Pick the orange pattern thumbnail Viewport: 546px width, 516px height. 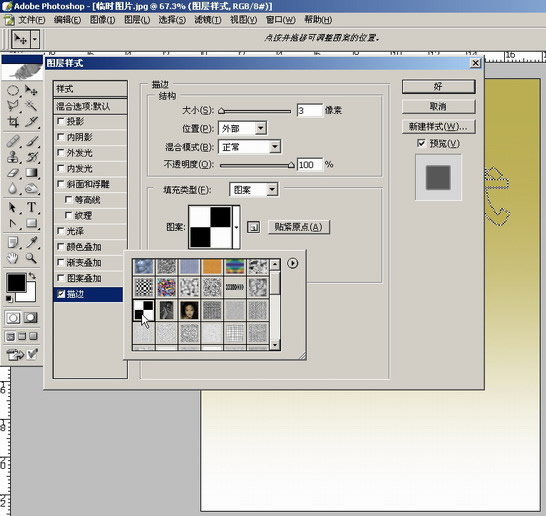(x=212, y=267)
